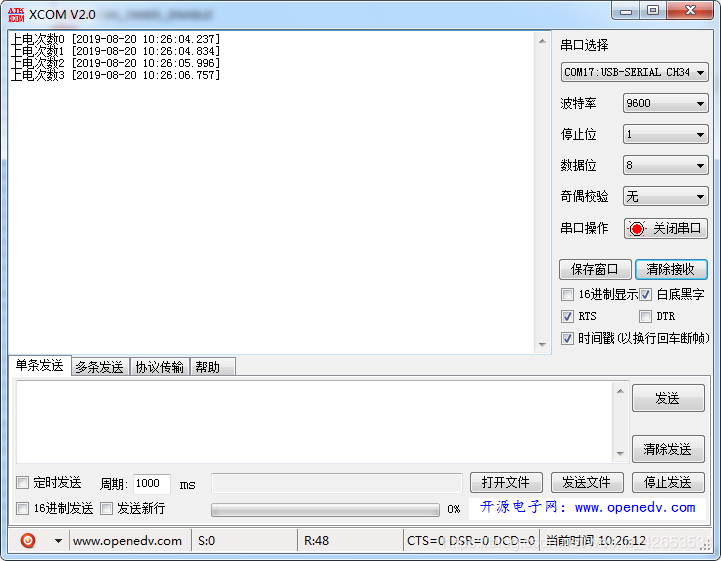Click the 保存窗口 button
Image resolution: width=721 pixels, height=561 pixels.
click(595, 269)
